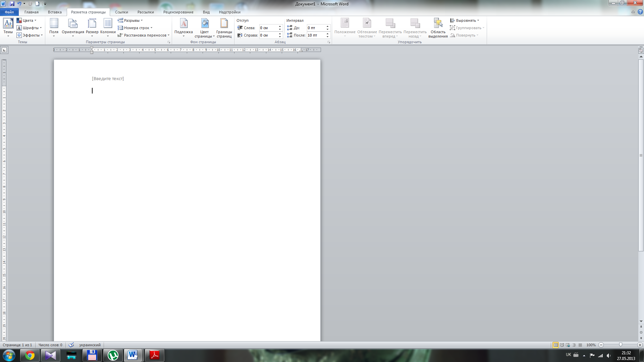Switch to the Вставка tab

55,12
